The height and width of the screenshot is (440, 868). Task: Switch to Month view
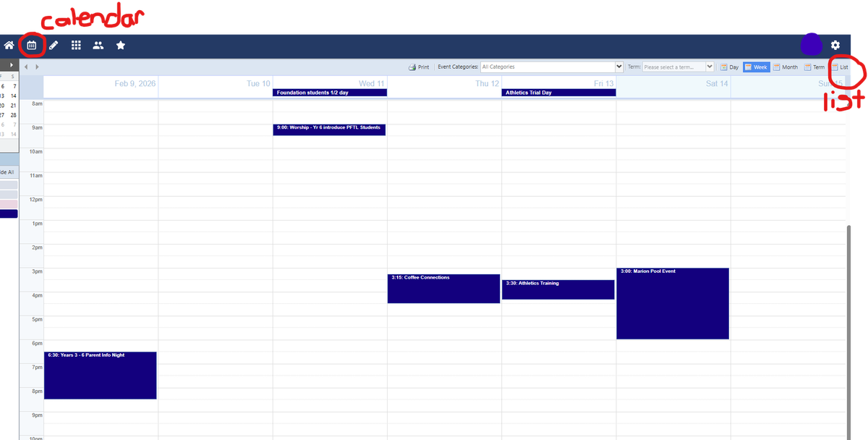[785, 67]
